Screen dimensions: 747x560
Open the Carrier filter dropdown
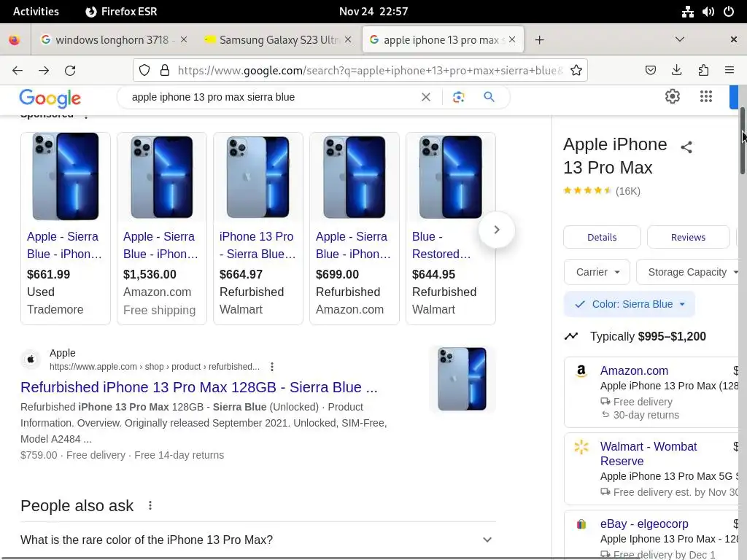tap(597, 273)
